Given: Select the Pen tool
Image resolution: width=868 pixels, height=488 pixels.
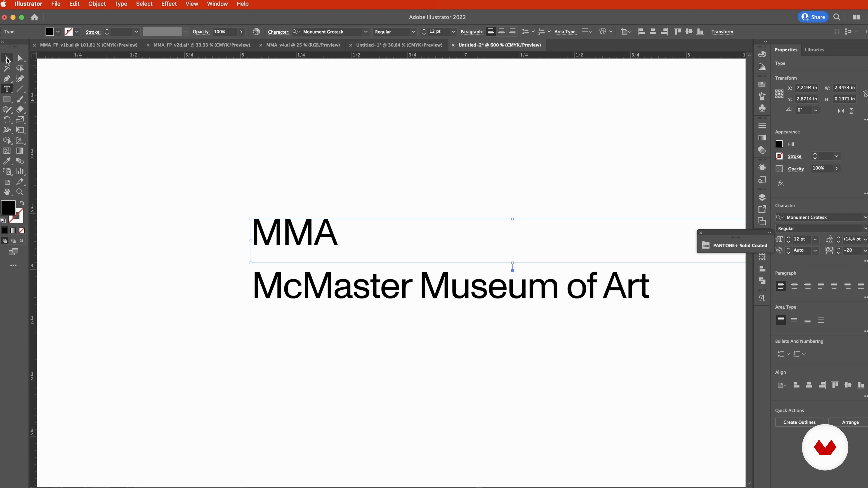Looking at the screenshot, I should [7, 79].
